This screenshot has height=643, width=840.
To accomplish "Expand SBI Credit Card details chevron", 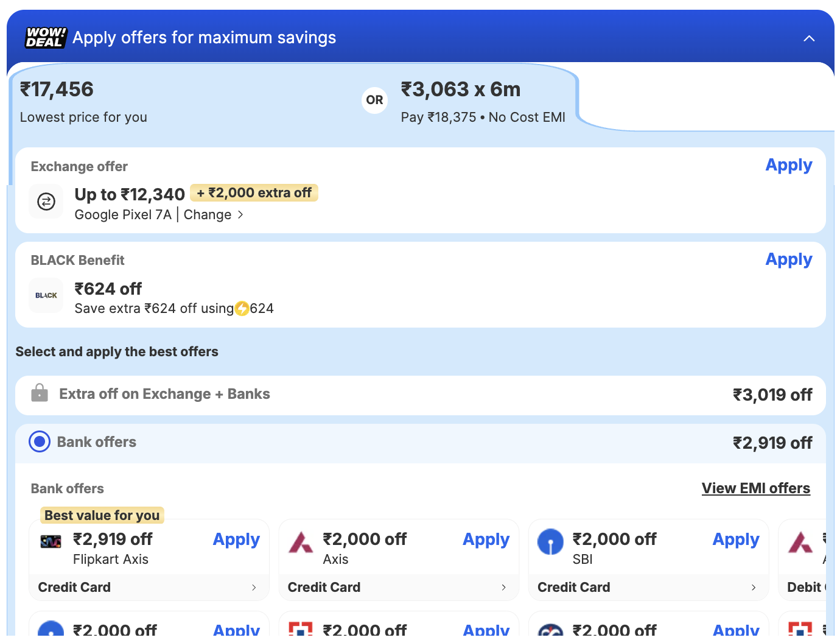I will (754, 588).
